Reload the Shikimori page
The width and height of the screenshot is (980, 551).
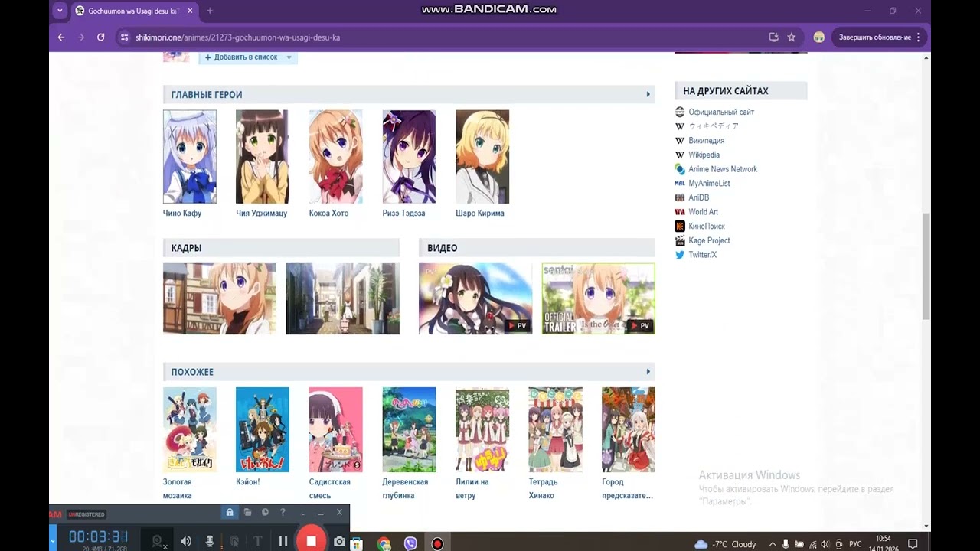[100, 37]
